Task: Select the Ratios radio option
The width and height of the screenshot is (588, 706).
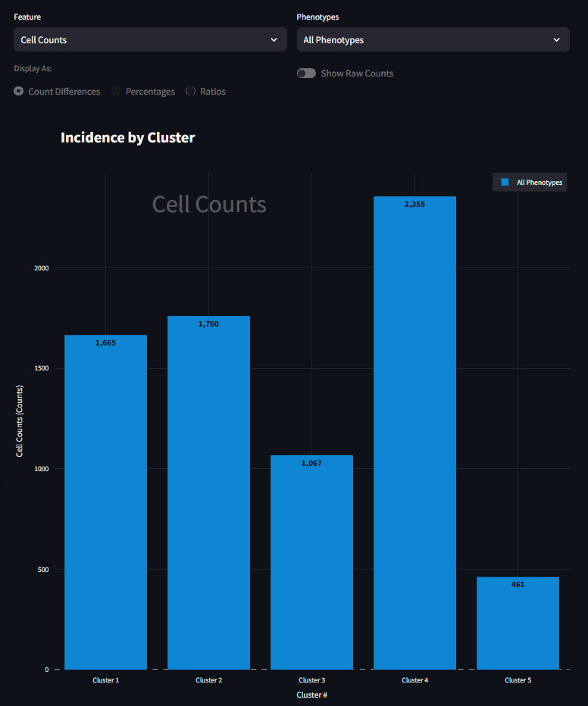Action: (x=190, y=91)
